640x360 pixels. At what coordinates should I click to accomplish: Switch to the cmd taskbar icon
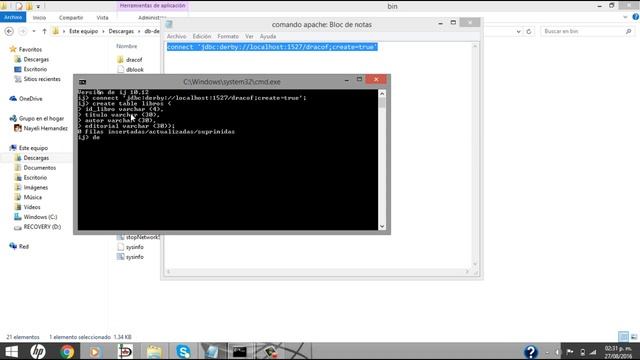coord(240,351)
